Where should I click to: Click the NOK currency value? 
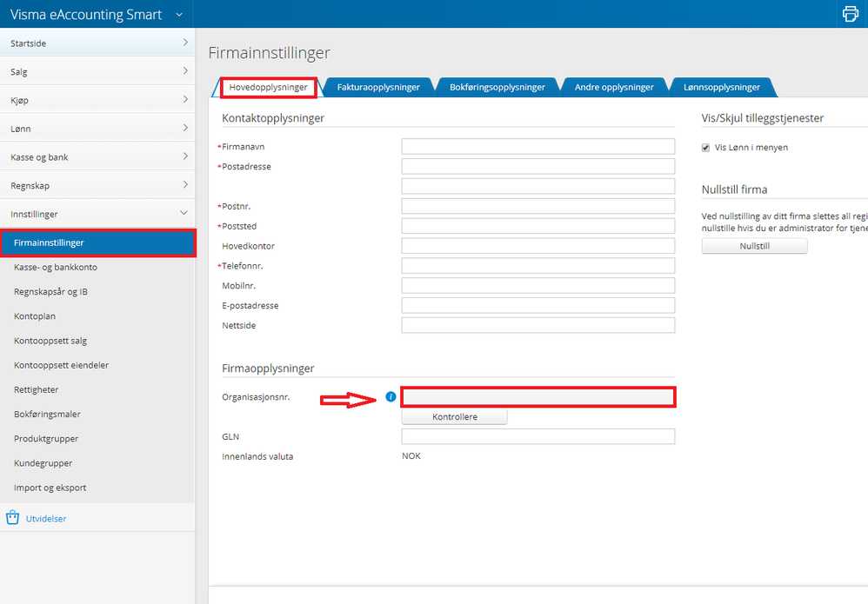411,456
